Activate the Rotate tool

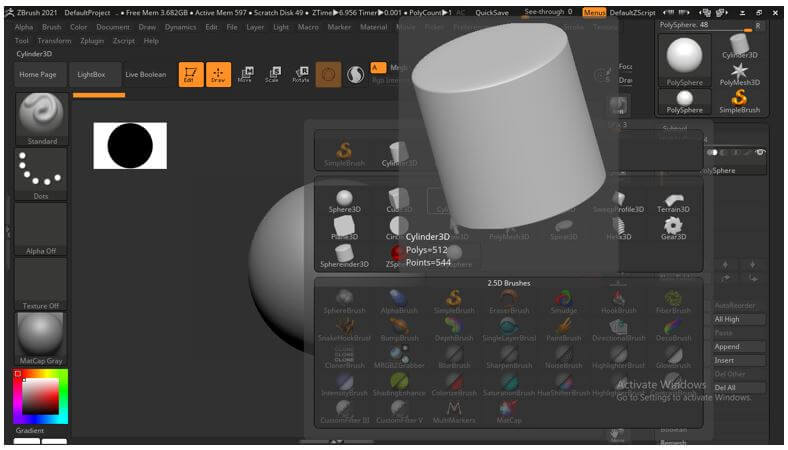pyautogui.click(x=301, y=74)
